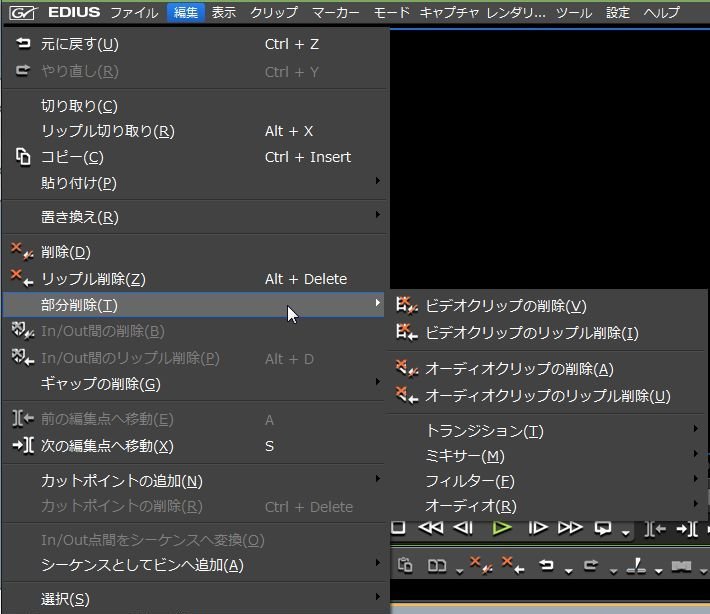Click the Fast Forward double-arrow button
This screenshot has width=710, height=614.
(570, 528)
